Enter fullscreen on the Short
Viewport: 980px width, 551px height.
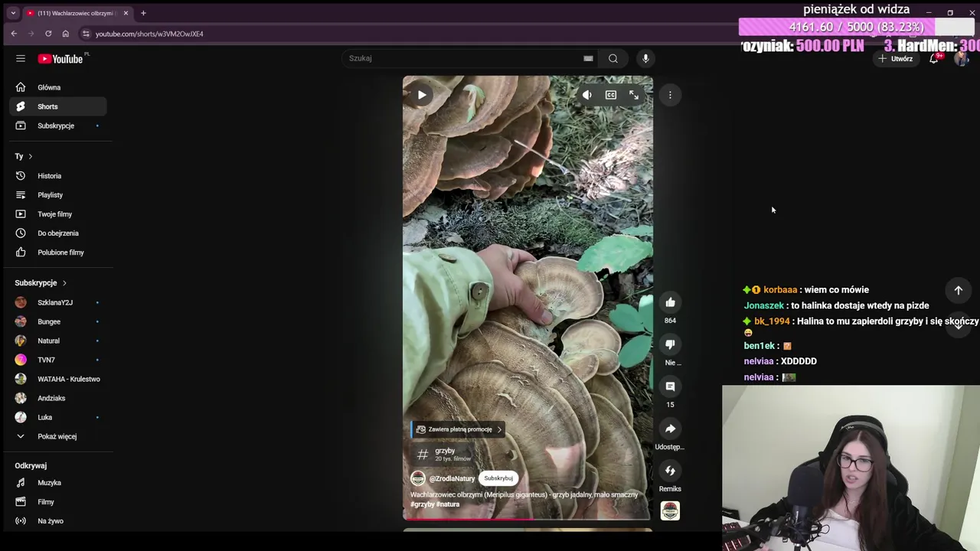(x=634, y=95)
